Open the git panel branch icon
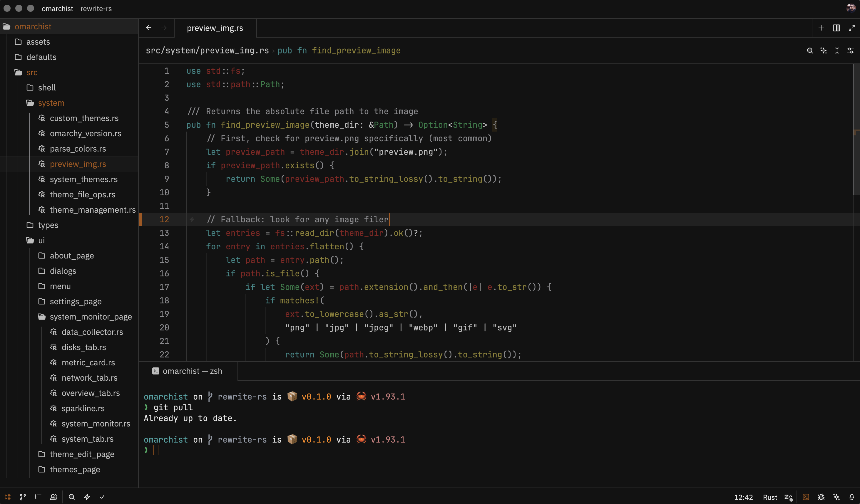 23,497
